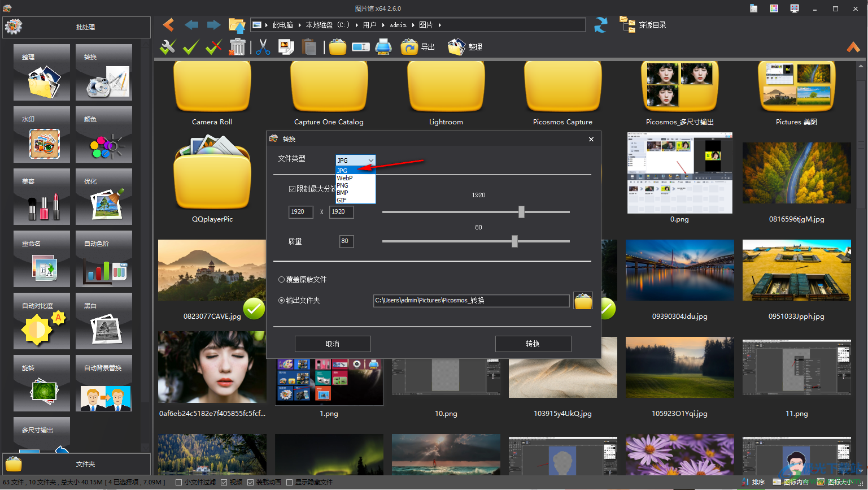This screenshot has width=868, height=490.
Task: Open the 颜色 color tool tile
Action: (x=104, y=135)
